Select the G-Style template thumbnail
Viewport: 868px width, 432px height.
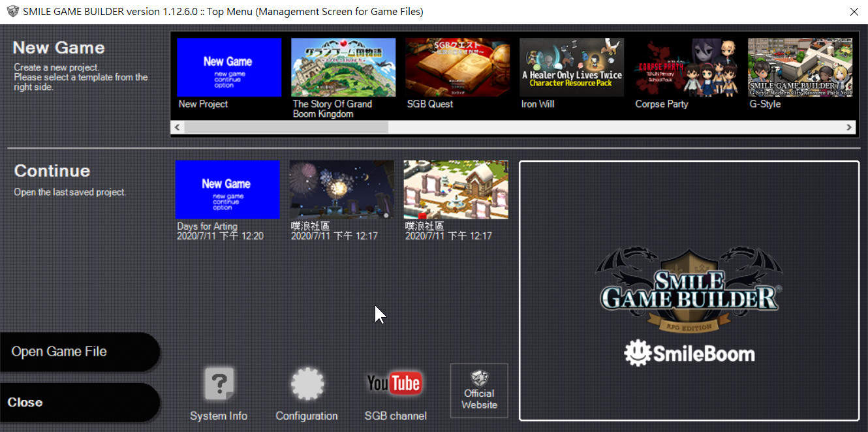click(800, 67)
